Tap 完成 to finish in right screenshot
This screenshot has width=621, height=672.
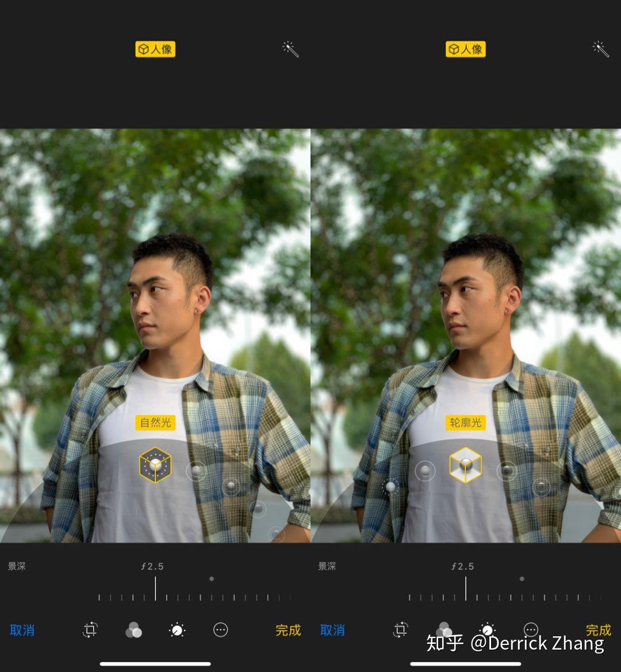[599, 630]
